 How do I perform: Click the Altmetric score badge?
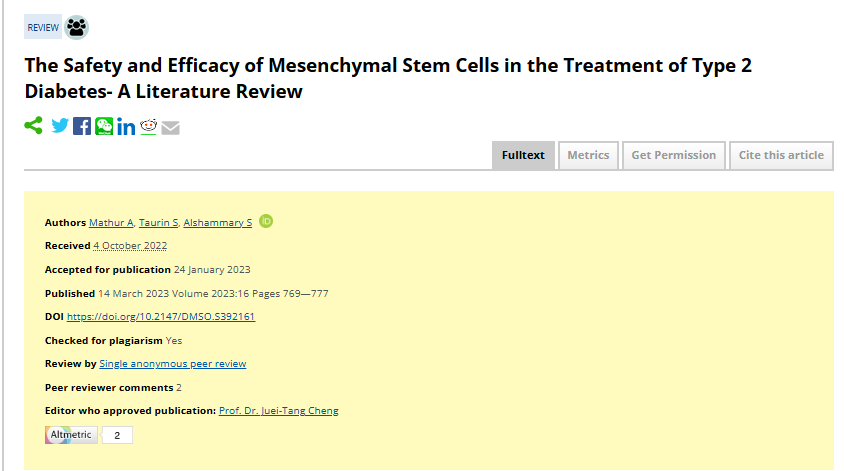(x=88, y=435)
